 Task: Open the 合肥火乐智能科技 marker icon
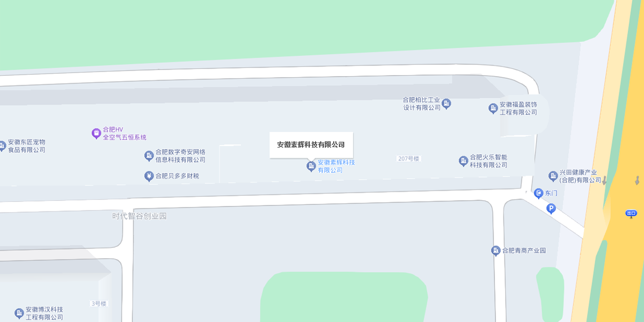[464, 161]
